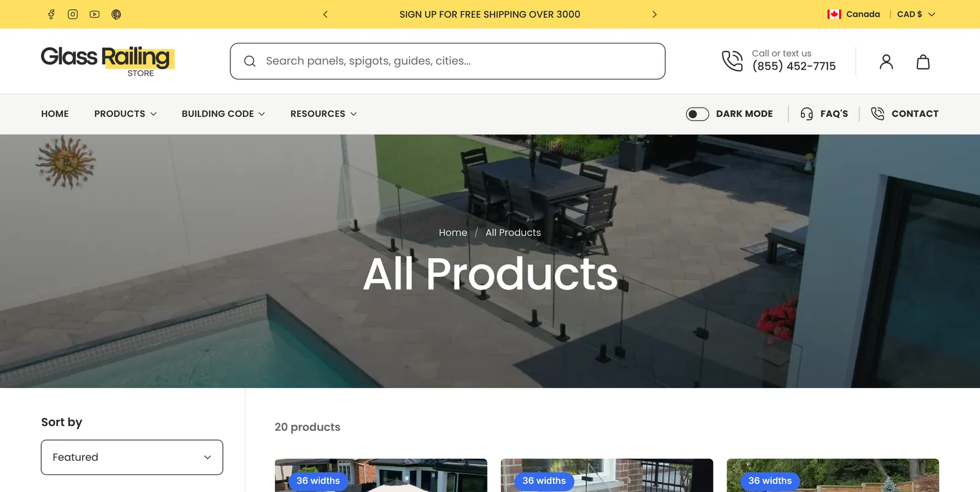Focus the search panels, spigots field

[448, 61]
